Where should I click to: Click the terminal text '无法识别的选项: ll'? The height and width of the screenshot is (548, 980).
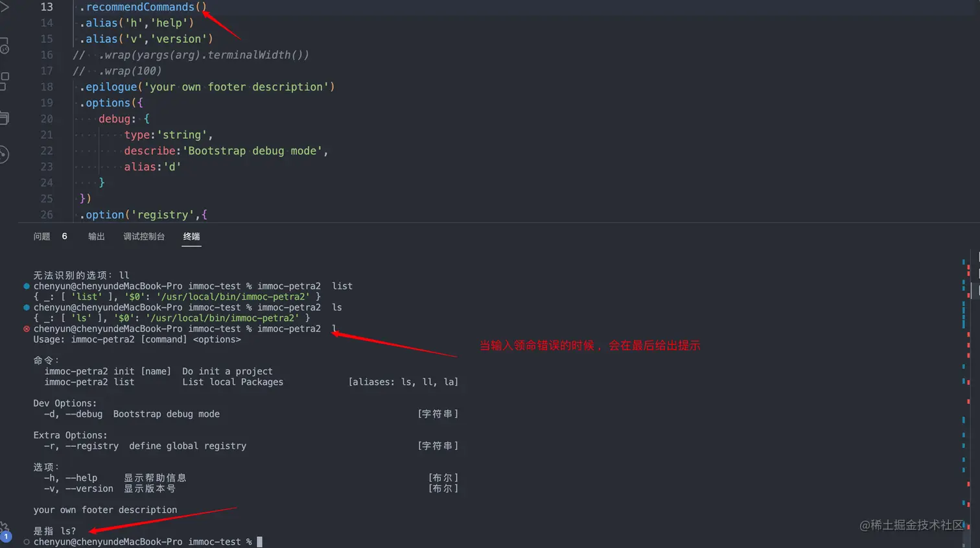click(x=81, y=276)
